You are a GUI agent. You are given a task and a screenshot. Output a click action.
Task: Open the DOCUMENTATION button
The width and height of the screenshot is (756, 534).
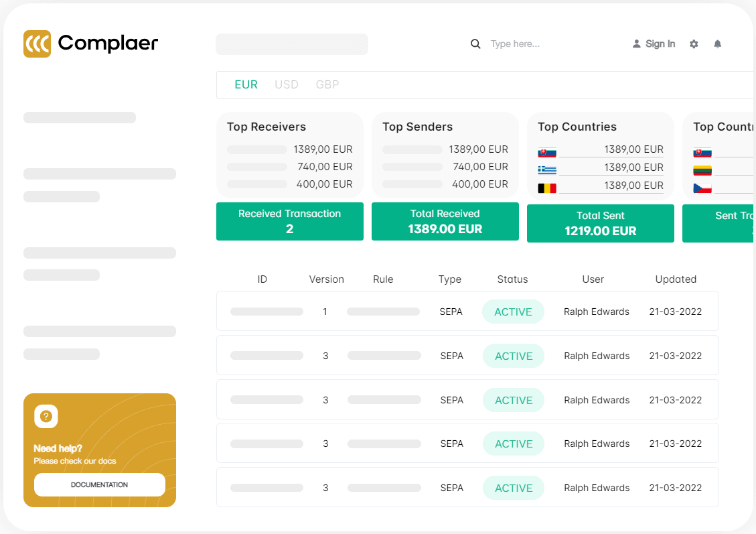(x=99, y=485)
